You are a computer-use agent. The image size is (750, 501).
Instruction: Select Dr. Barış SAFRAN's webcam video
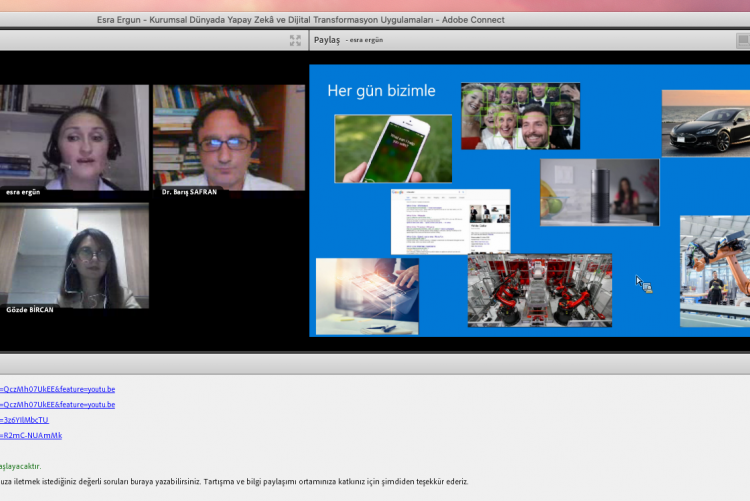pos(229,138)
